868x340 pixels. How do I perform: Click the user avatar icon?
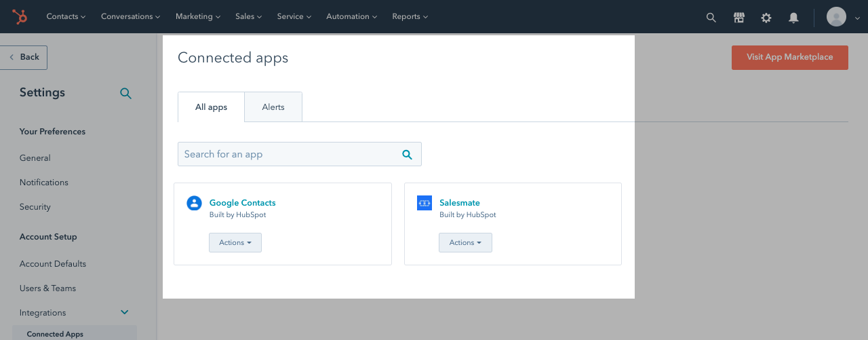(836, 17)
